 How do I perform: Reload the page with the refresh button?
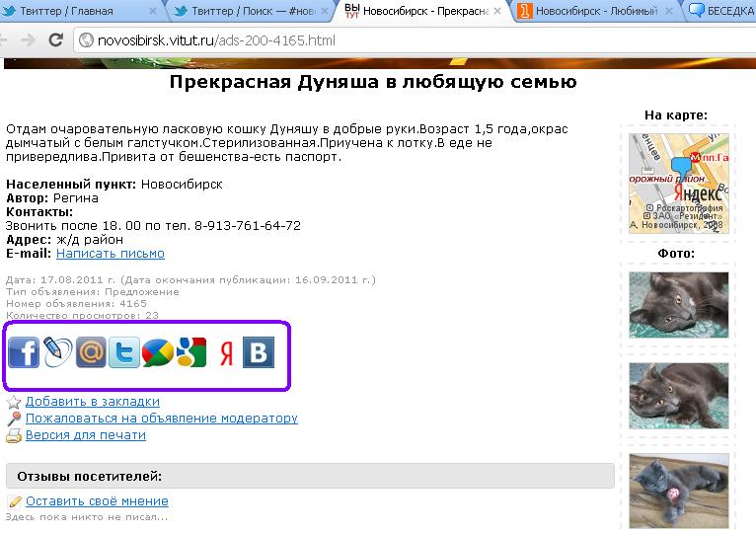coord(56,40)
